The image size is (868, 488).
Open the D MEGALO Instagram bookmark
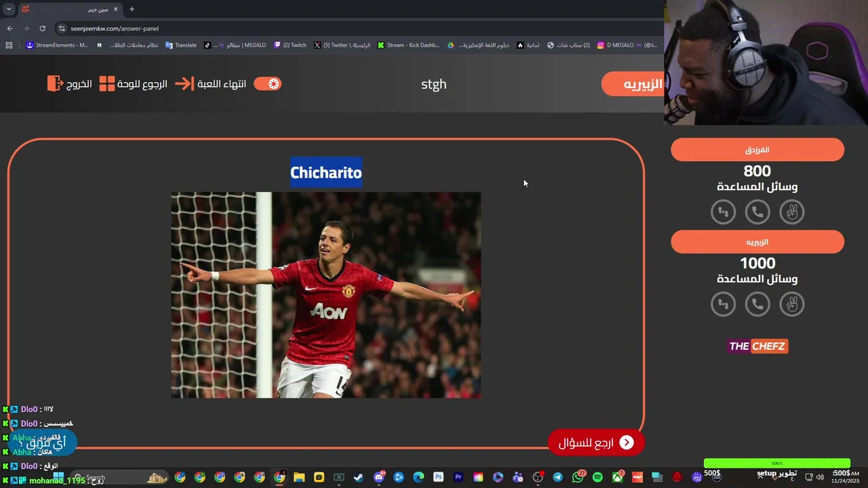(627, 45)
